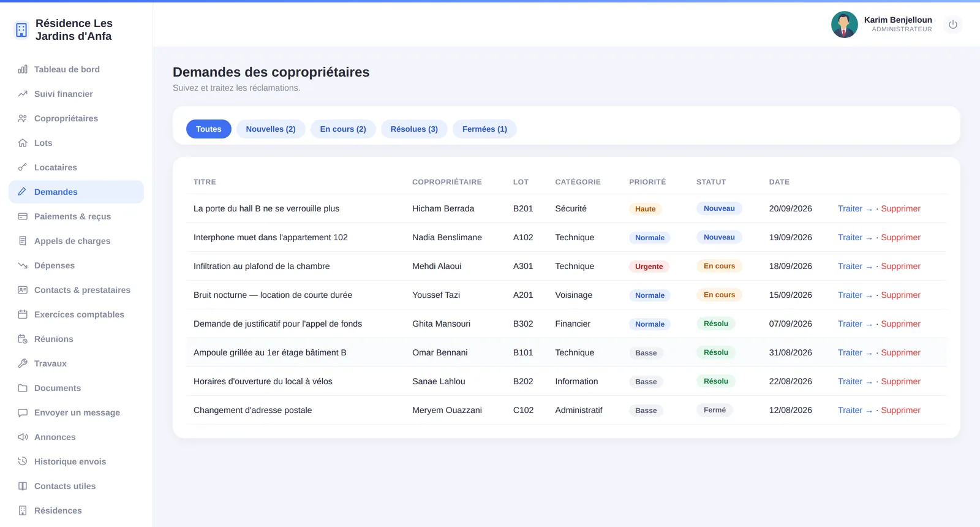Image resolution: width=980 pixels, height=527 pixels.
Task: Supprimer the Ampoule grillée request
Action: click(x=900, y=352)
